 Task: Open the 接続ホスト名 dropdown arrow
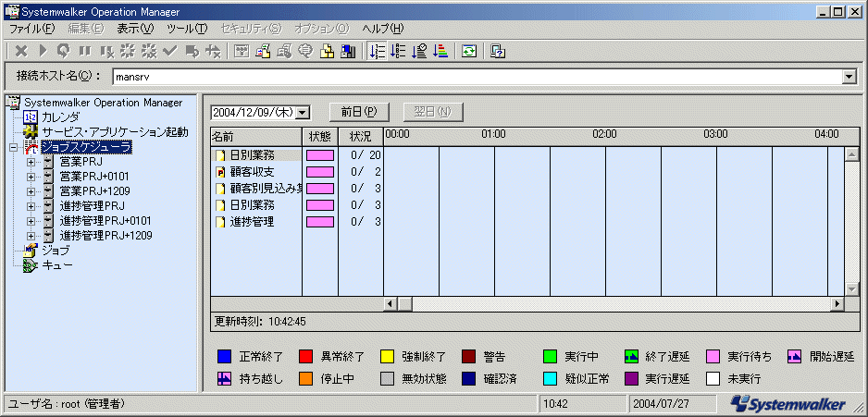849,77
